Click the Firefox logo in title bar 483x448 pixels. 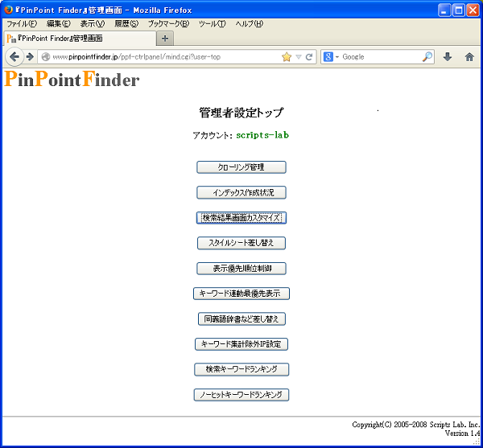point(8,10)
